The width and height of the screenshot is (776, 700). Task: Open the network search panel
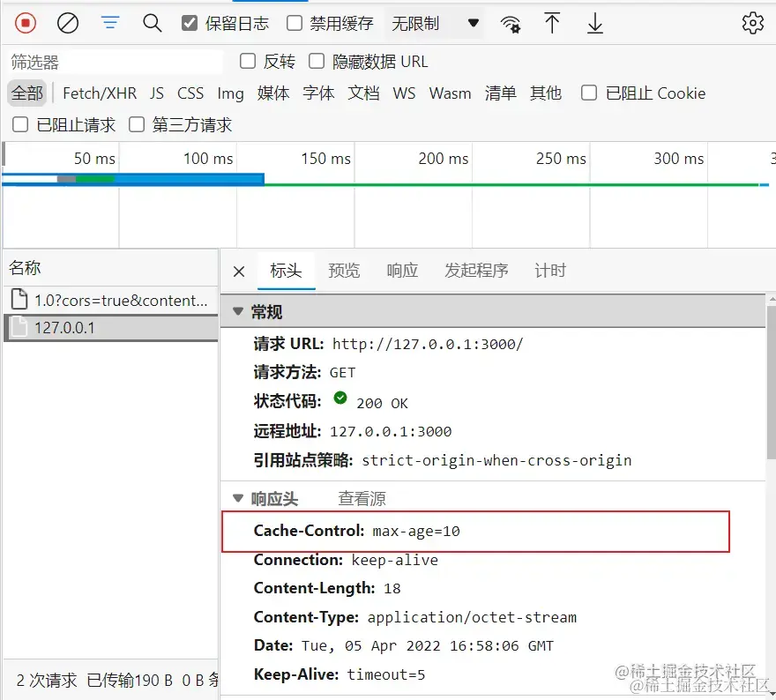coord(152,23)
